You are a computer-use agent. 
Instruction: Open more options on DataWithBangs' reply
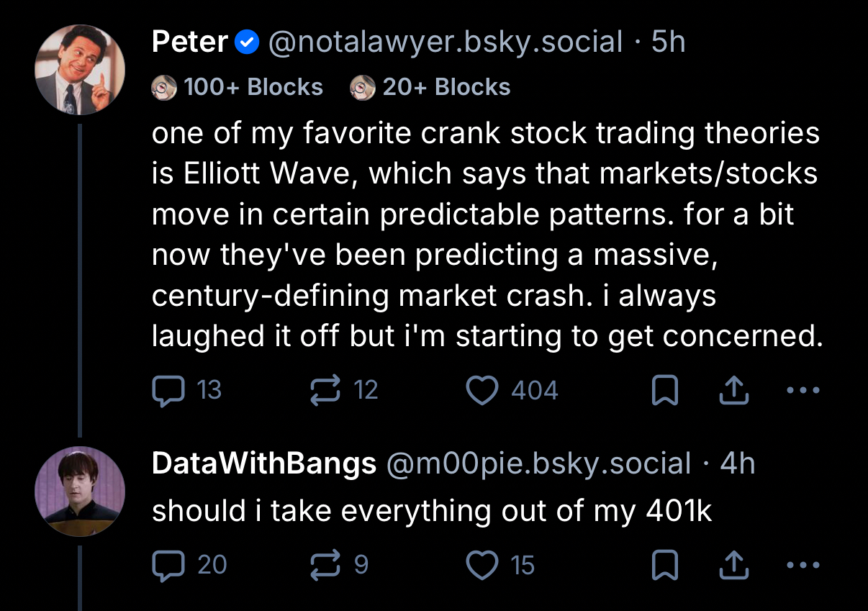[x=803, y=565]
